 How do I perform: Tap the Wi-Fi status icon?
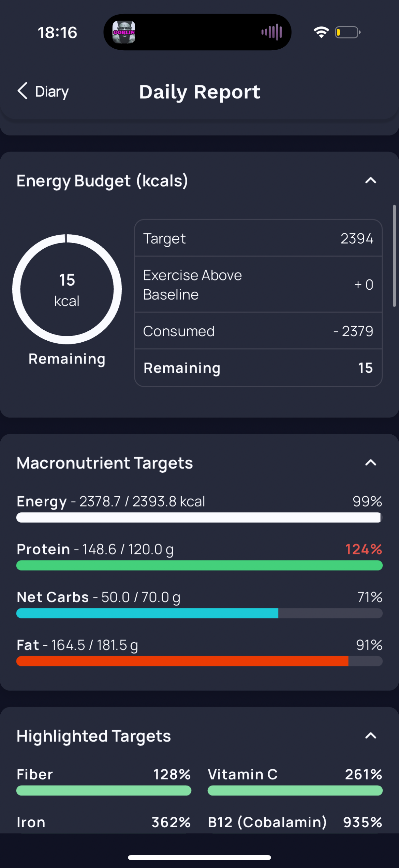[x=321, y=32]
